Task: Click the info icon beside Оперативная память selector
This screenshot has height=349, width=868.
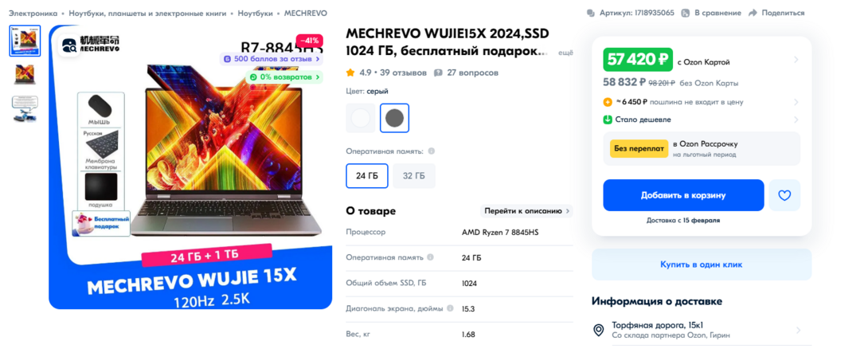Action: [x=432, y=151]
